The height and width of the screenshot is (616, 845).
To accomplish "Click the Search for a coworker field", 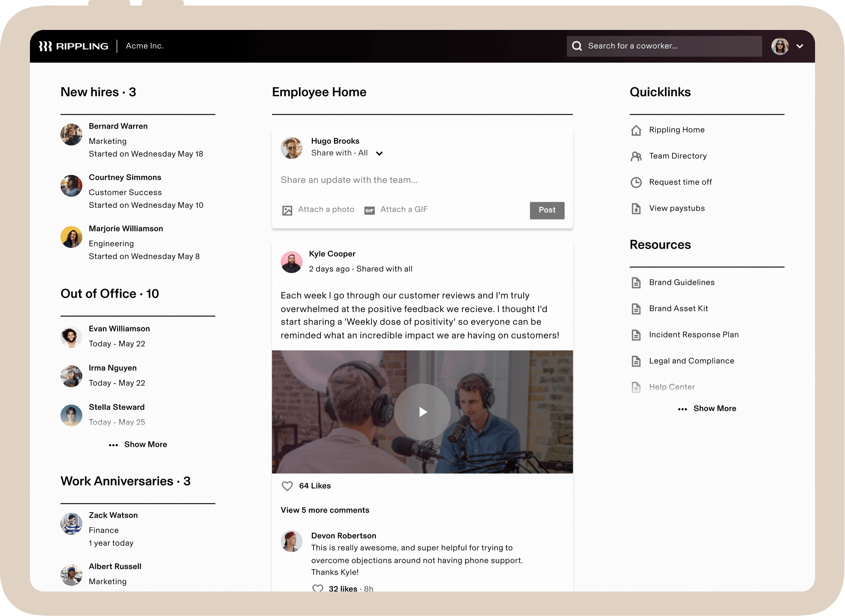I will pos(664,46).
